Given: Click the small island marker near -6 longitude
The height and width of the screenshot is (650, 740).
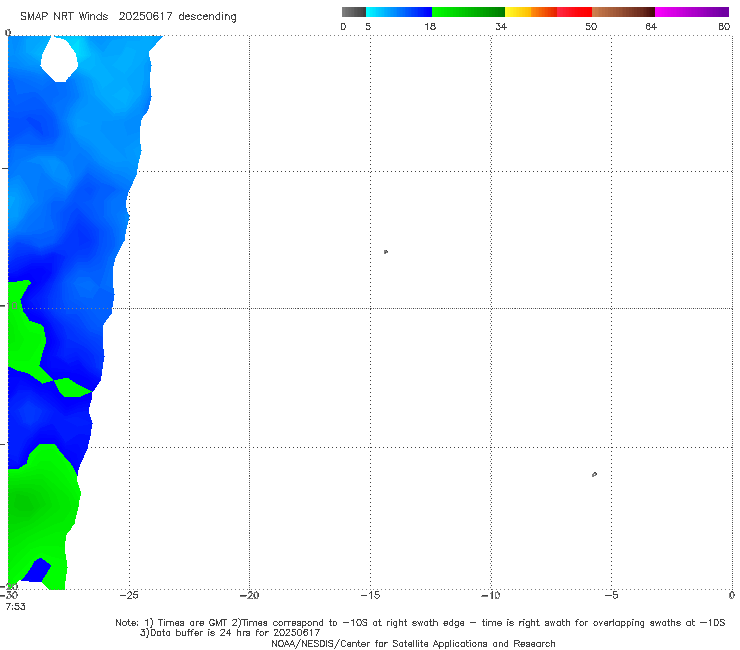Looking at the screenshot, I should [594, 474].
